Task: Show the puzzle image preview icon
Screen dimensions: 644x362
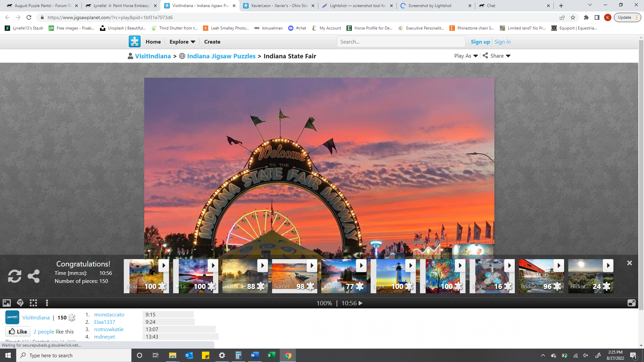Action: click(7, 303)
